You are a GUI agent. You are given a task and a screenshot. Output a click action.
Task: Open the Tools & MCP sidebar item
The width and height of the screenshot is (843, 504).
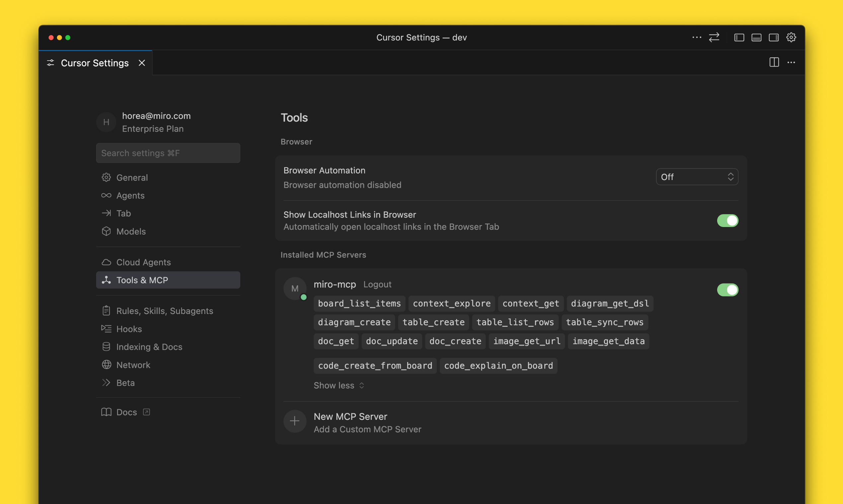[x=142, y=280]
